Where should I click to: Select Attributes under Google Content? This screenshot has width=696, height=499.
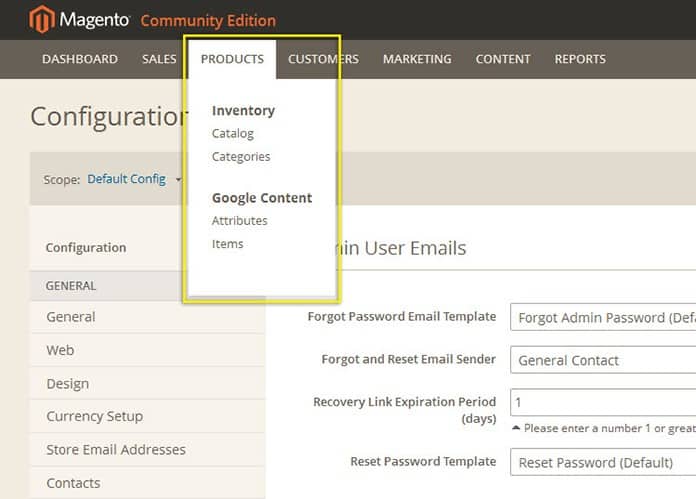coord(240,220)
